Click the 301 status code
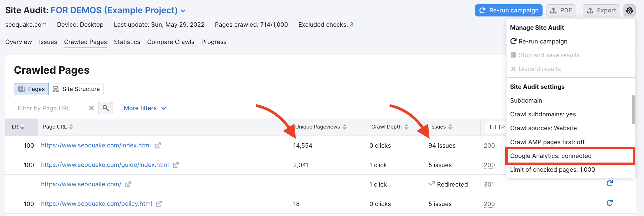Screen dimensions: 644x216 point(489,184)
